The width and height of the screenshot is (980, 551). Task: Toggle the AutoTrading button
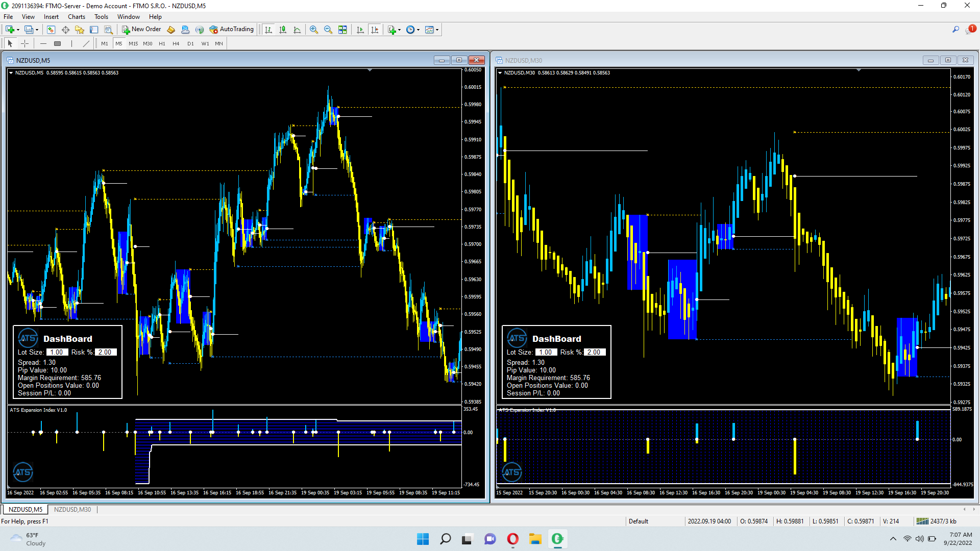(232, 30)
